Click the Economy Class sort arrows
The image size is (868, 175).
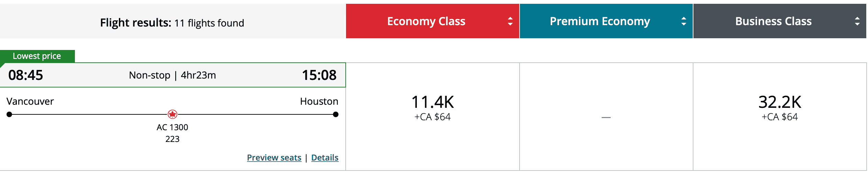pyautogui.click(x=510, y=21)
